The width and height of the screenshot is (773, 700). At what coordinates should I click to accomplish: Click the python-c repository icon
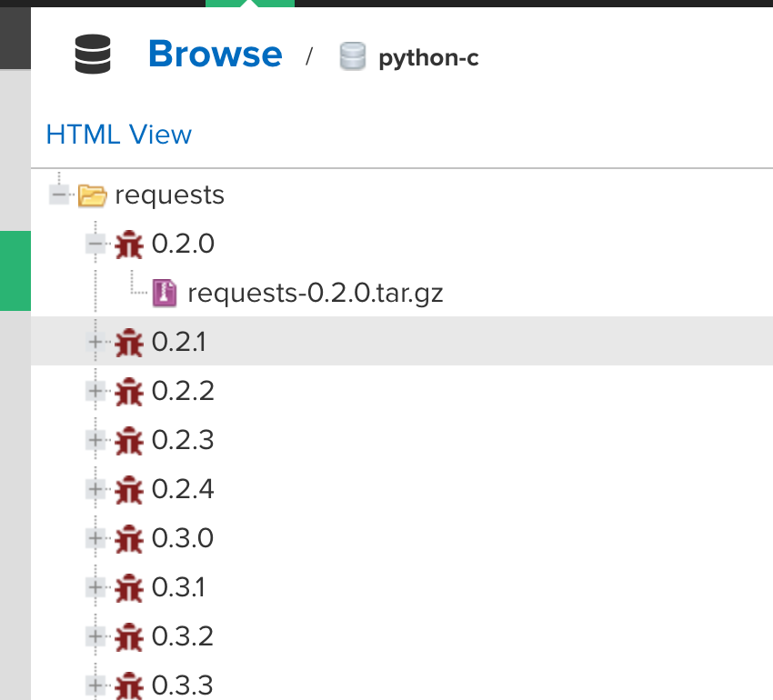(x=353, y=56)
